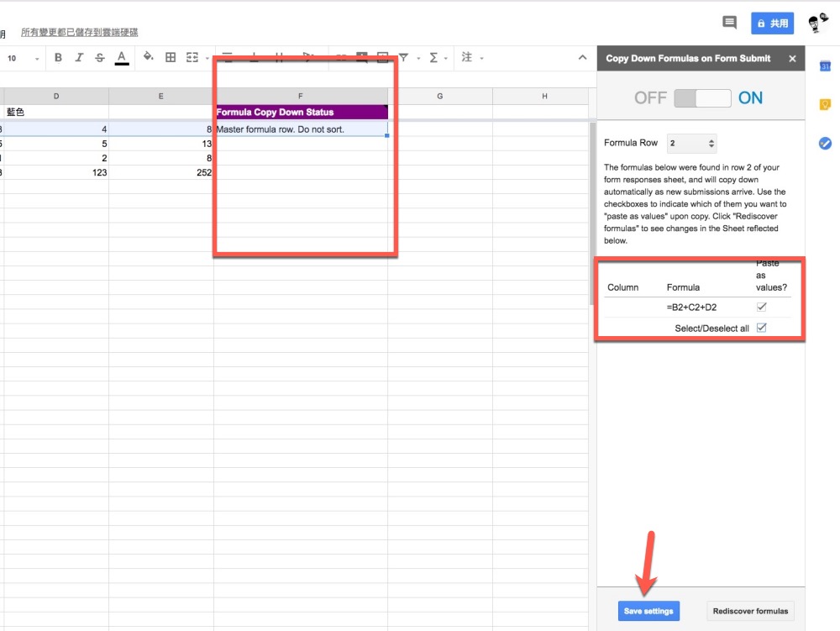Select column D header
This screenshot has width=840, height=631.
tap(56, 97)
